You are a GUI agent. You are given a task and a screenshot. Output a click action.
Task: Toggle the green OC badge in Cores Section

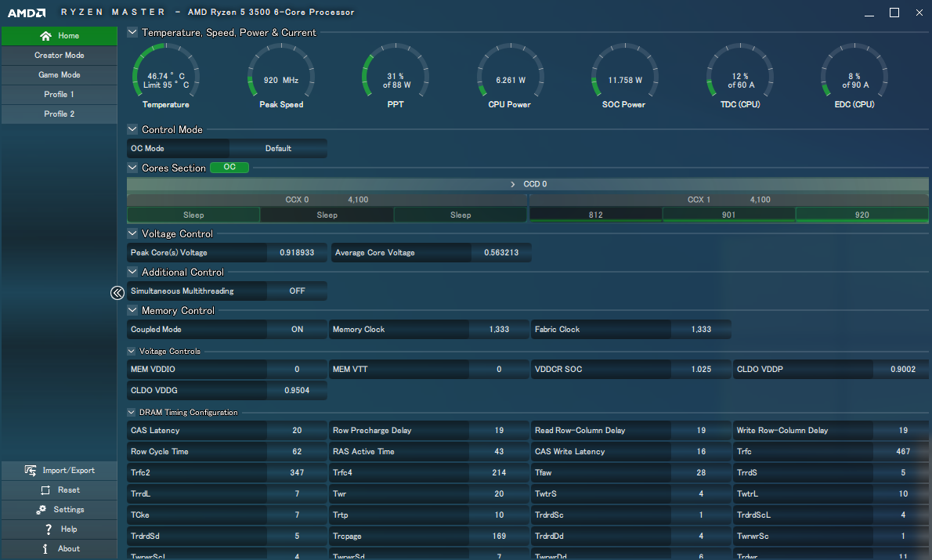click(x=229, y=168)
